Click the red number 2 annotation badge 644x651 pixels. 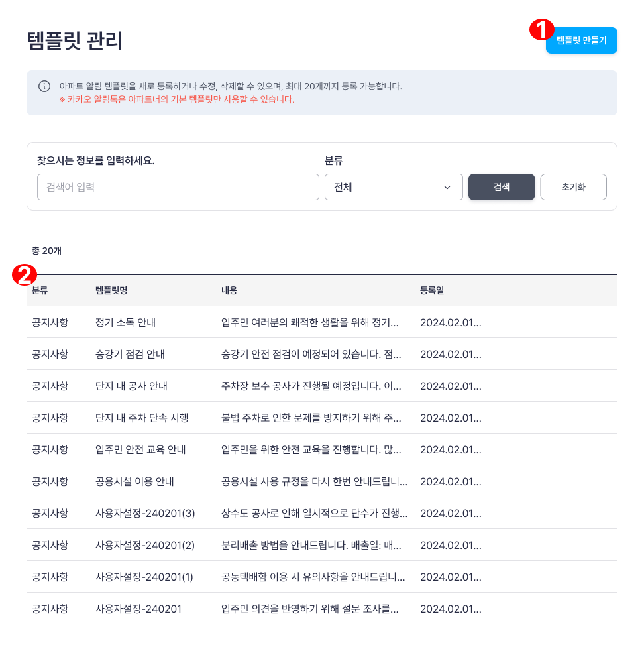(x=24, y=275)
